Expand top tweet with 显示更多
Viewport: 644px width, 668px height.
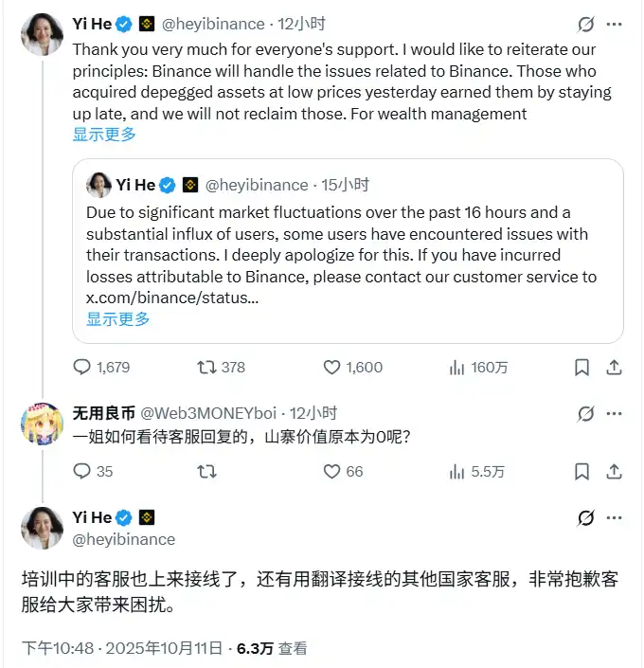pyautogui.click(x=104, y=135)
